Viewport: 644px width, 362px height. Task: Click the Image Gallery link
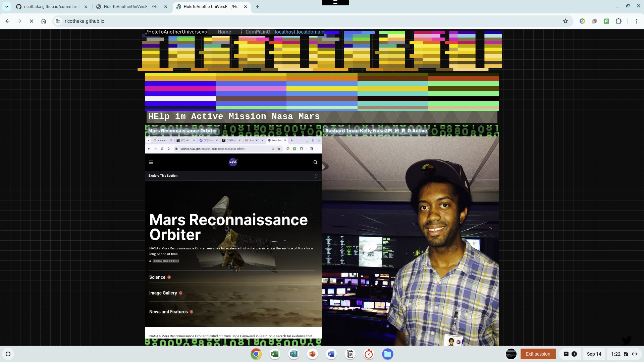(x=166, y=293)
